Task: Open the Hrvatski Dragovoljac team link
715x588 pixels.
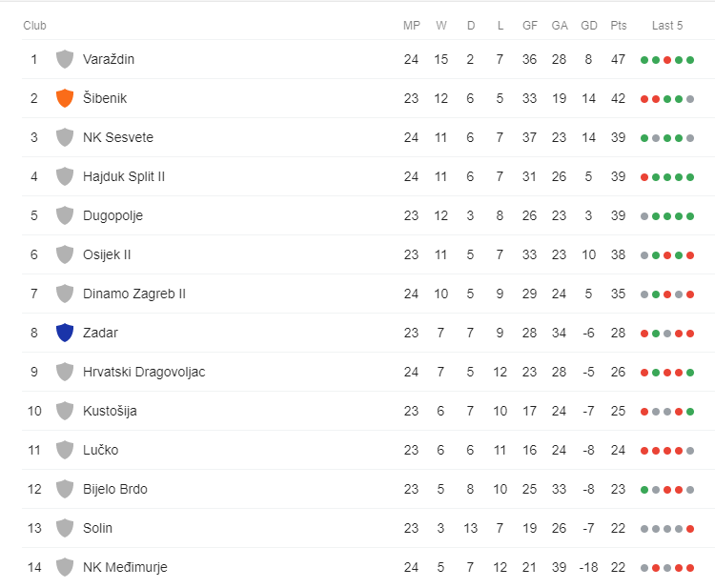Action: pos(144,372)
